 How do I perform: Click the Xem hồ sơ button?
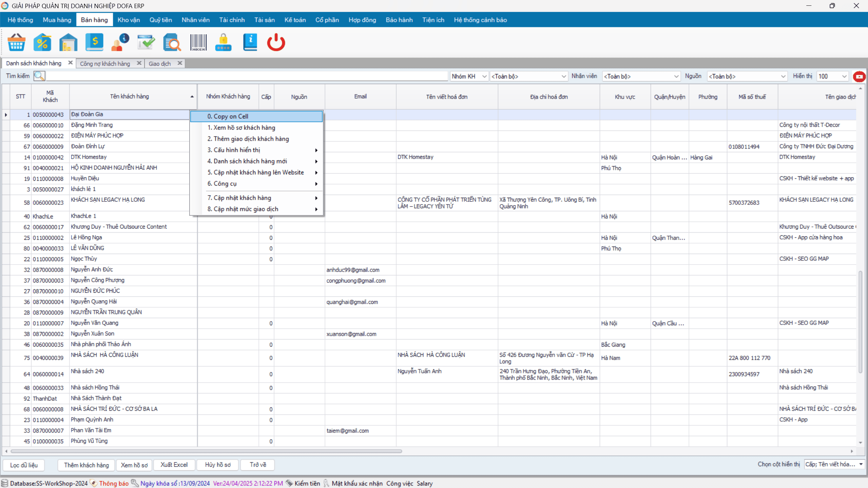(x=134, y=465)
